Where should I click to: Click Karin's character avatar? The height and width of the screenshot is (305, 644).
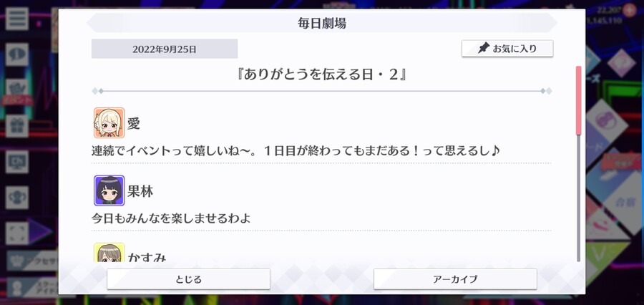pyautogui.click(x=109, y=190)
